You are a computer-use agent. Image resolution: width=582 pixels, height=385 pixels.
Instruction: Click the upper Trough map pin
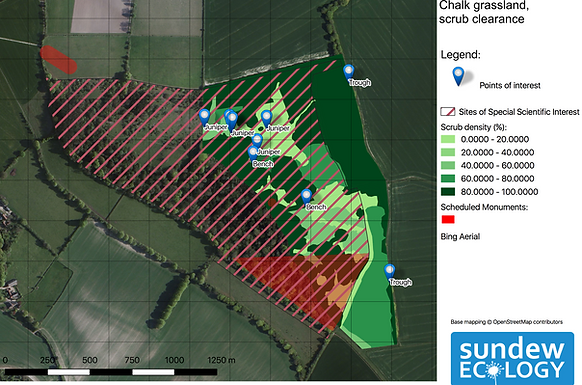pos(349,73)
